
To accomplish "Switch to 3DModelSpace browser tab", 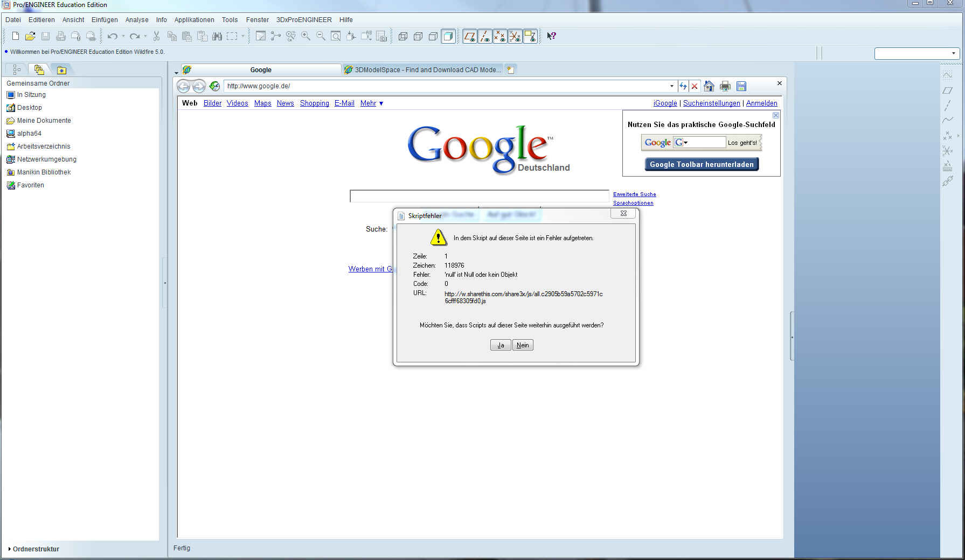I will click(x=423, y=69).
